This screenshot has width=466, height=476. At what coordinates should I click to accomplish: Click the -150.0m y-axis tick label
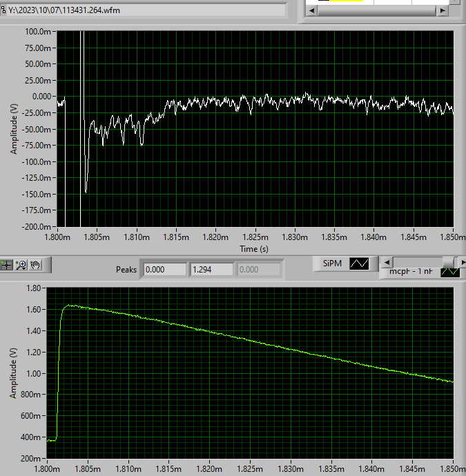pyautogui.click(x=36, y=195)
